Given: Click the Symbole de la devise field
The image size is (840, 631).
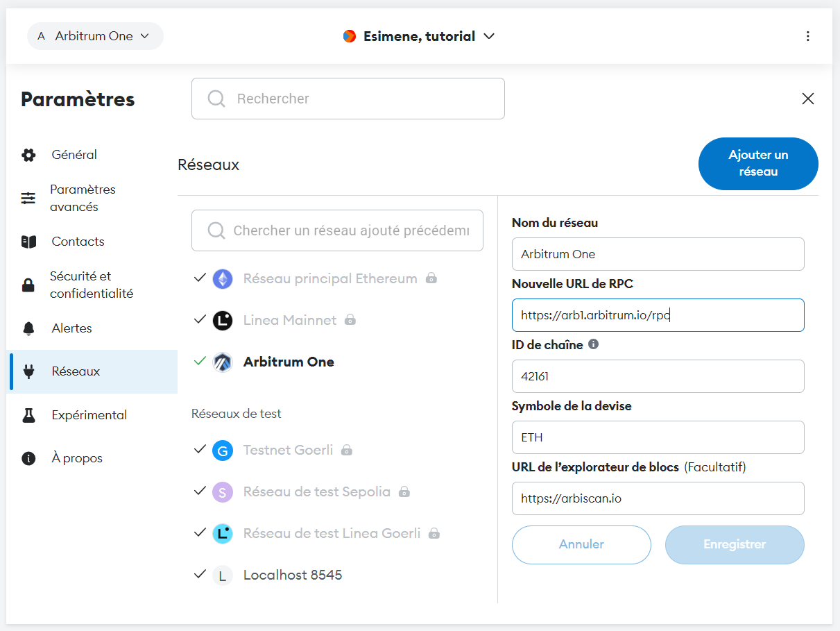Looking at the screenshot, I should 658,437.
